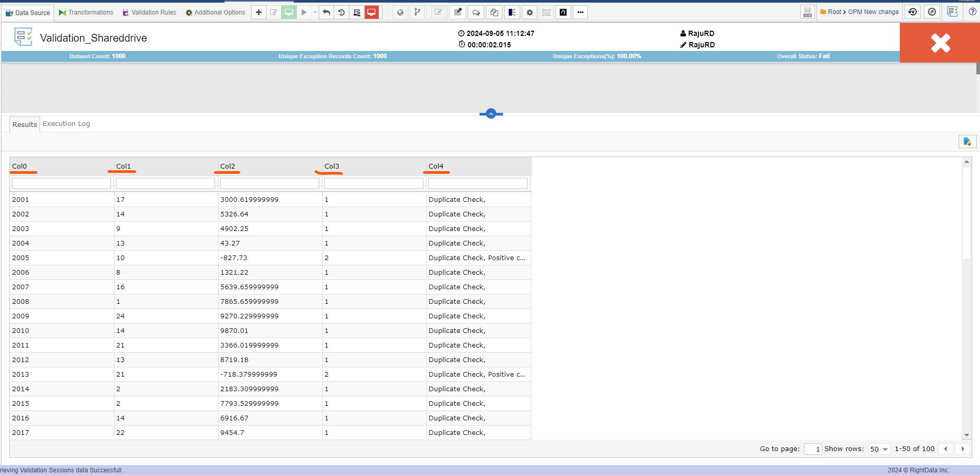This screenshot has height=475, width=980.
Task: Click the plus icon to add new
Action: click(259, 12)
